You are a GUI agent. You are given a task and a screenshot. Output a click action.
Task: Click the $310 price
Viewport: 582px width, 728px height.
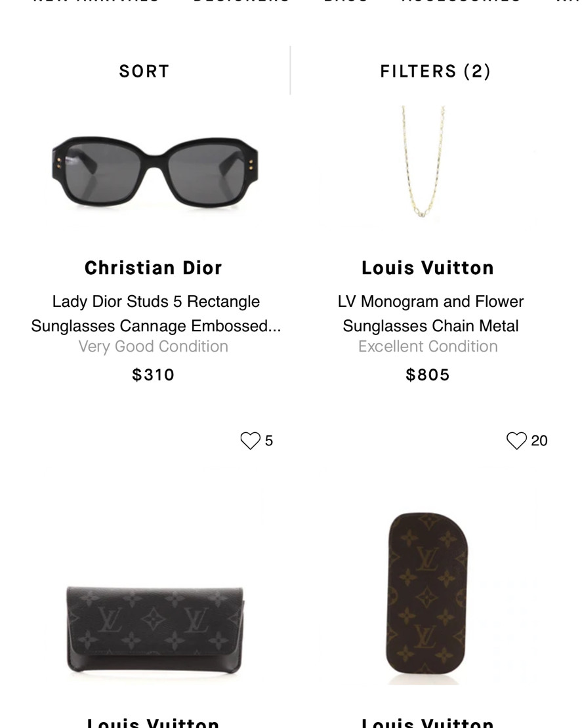click(x=154, y=374)
